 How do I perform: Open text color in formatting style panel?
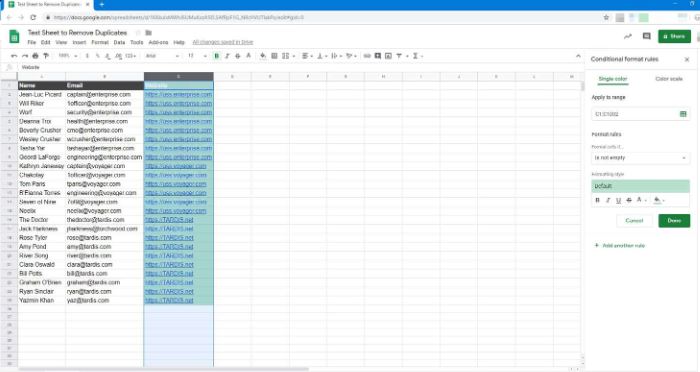tap(641, 200)
